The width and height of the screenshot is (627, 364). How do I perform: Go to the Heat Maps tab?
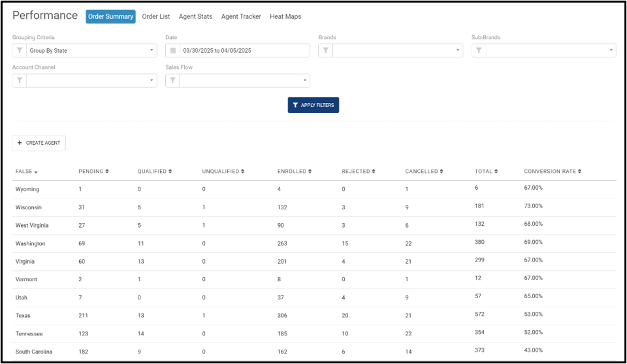pos(285,16)
